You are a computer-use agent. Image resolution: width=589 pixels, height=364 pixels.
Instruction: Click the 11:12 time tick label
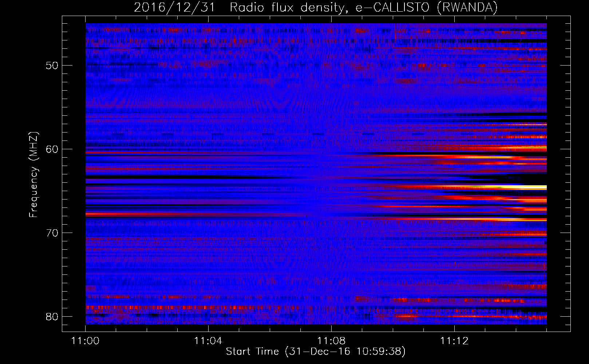pyautogui.click(x=454, y=341)
